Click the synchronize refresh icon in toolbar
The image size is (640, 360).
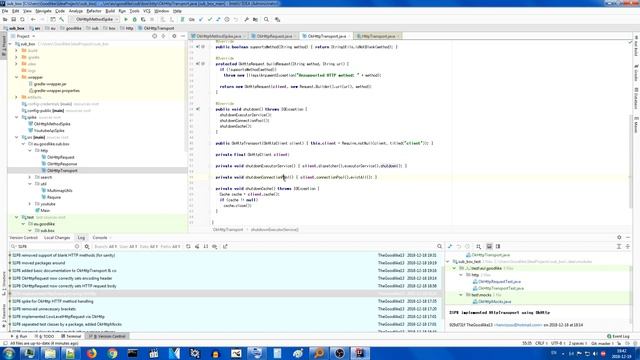click(x=22, y=19)
